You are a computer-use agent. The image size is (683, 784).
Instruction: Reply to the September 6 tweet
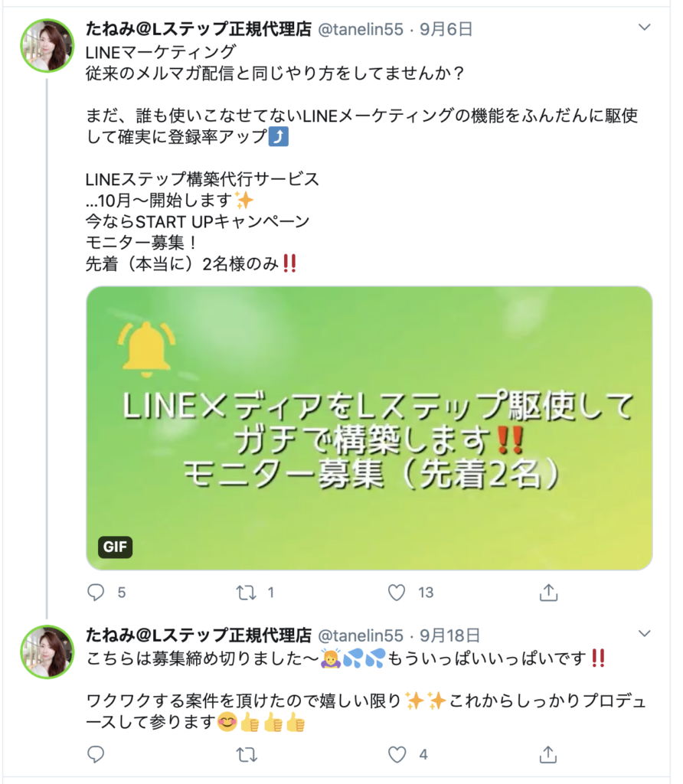(96, 592)
